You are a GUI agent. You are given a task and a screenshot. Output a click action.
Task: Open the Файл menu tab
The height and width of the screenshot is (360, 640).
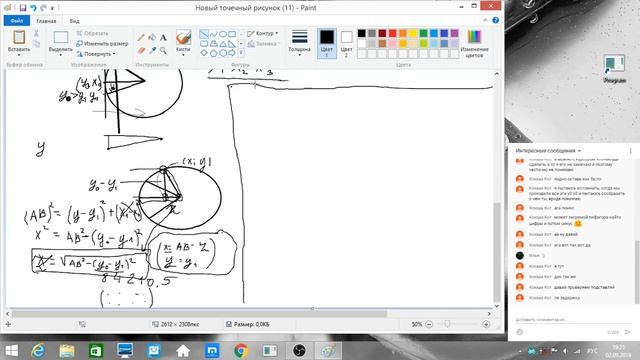tap(17, 20)
